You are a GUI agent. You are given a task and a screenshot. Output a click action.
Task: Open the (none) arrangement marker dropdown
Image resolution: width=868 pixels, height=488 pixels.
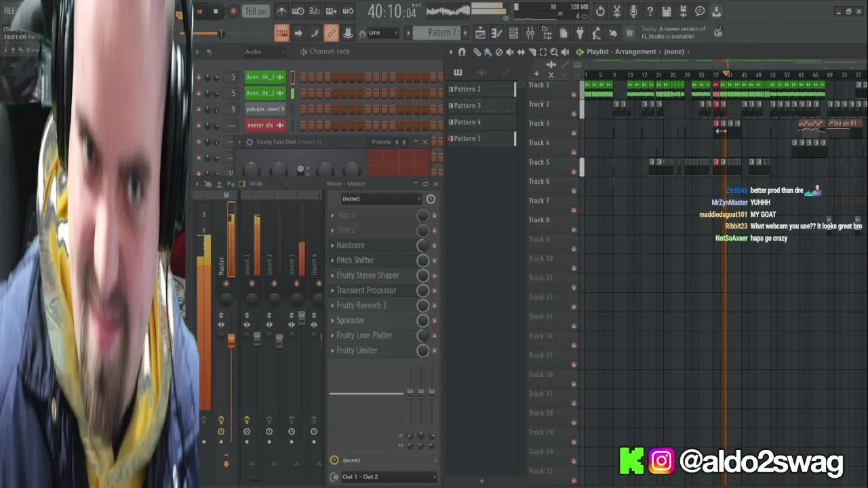674,52
